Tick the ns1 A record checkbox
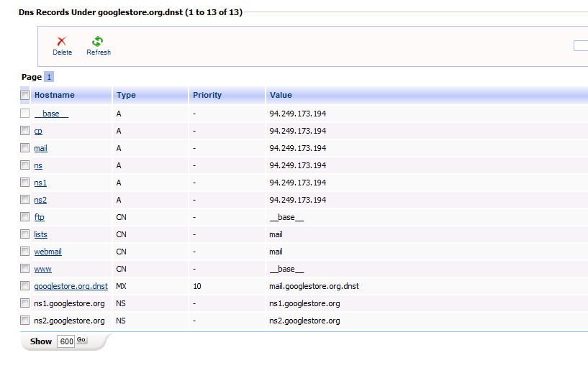Image resolution: width=588 pixels, height=368 pixels. [24, 182]
